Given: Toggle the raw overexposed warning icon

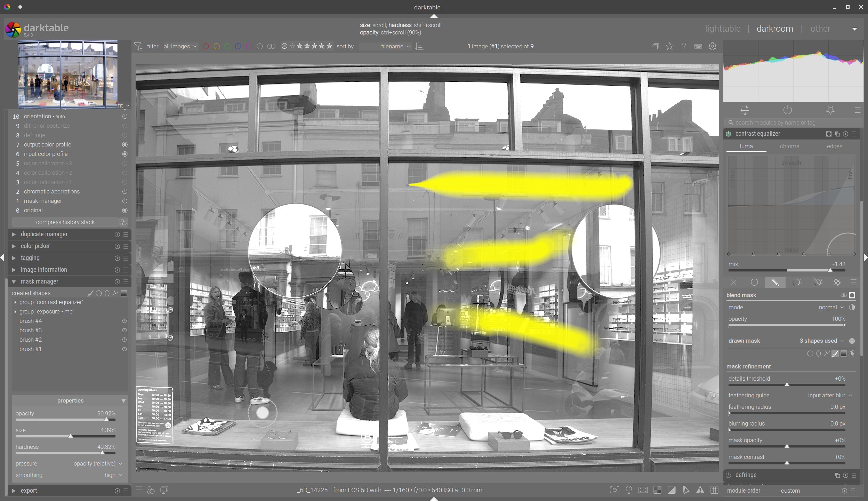Looking at the screenshot, I should coord(657,490).
